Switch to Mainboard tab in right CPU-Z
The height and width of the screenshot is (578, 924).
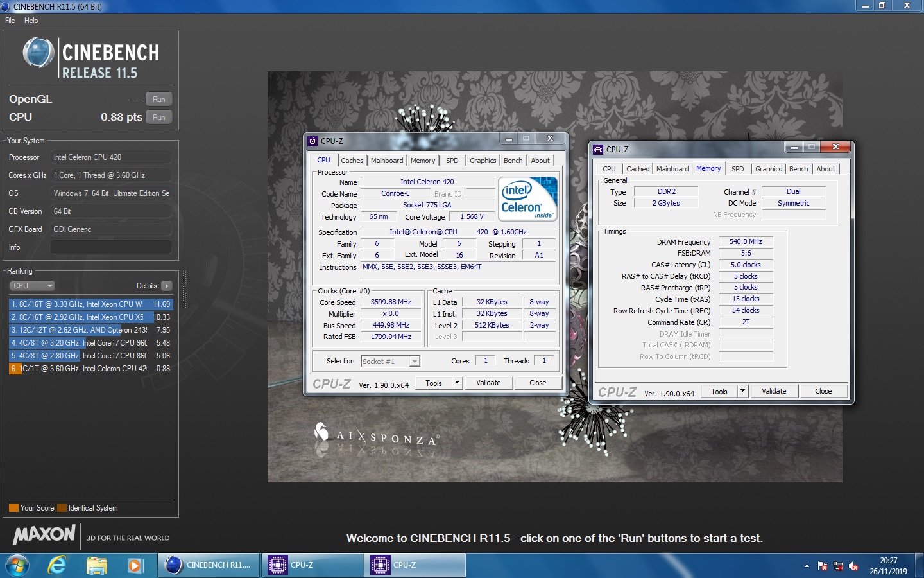(672, 169)
